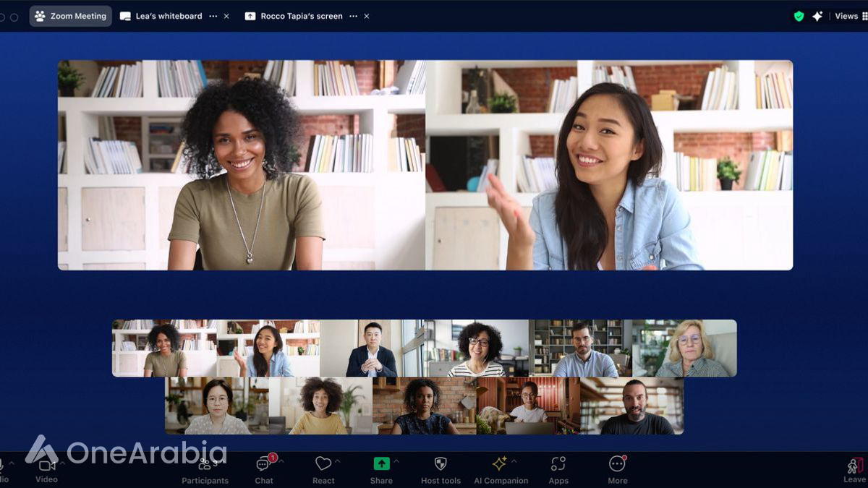This screenshot has height=488, width=868.
Task: Click the green encryption shield icon
Action: click(799, 16)
